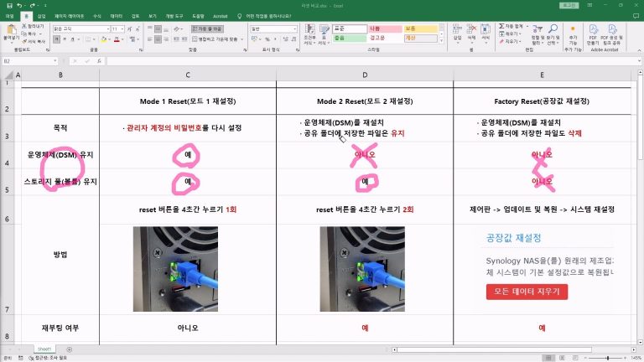Open the Font Color dropdown arrow
The height and width of the screenshot is (362, 644).
coord(122,39)
